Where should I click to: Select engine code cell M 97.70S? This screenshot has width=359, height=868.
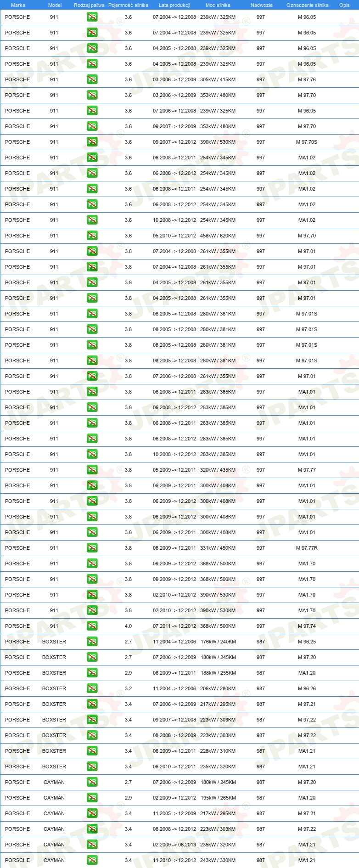pos(307,142)
